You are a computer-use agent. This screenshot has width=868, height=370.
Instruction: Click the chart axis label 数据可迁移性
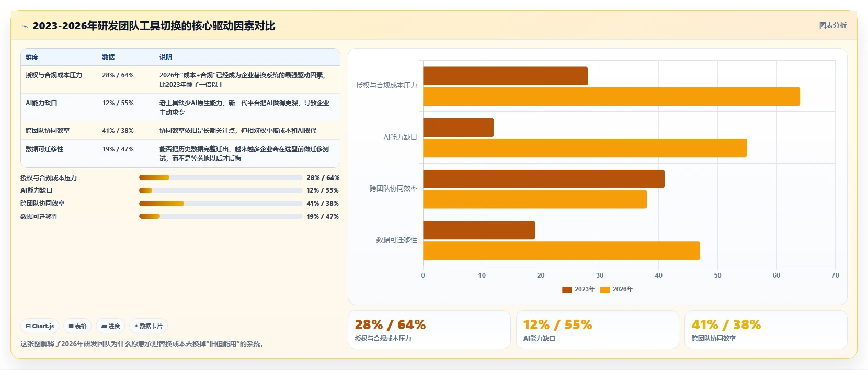click(397, 240)
